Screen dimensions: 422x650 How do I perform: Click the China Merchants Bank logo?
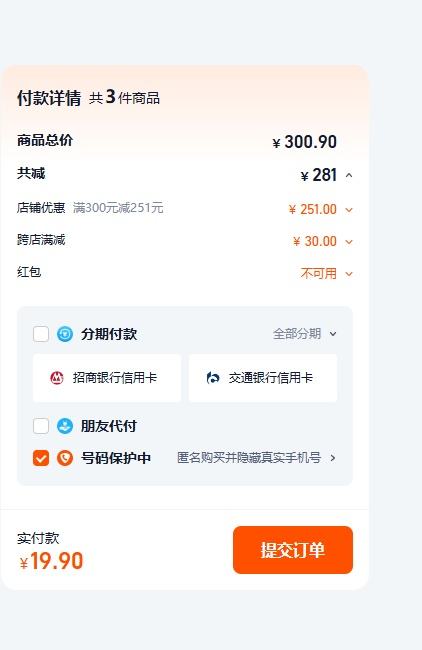[57, 378]
